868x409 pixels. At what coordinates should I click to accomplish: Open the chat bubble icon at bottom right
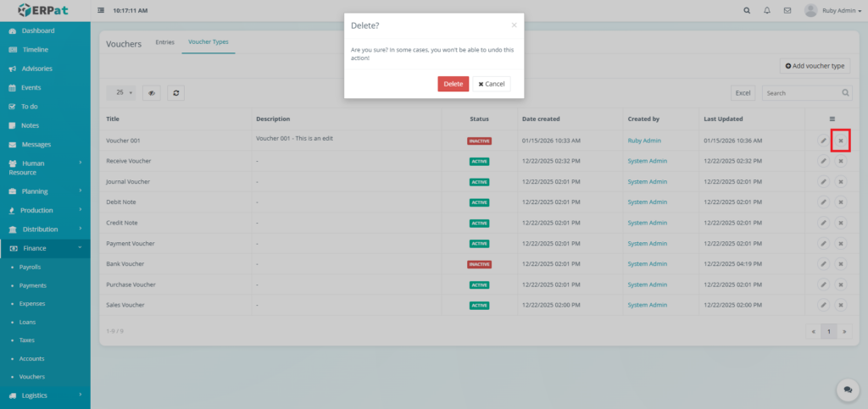click(x=847, y=389)
